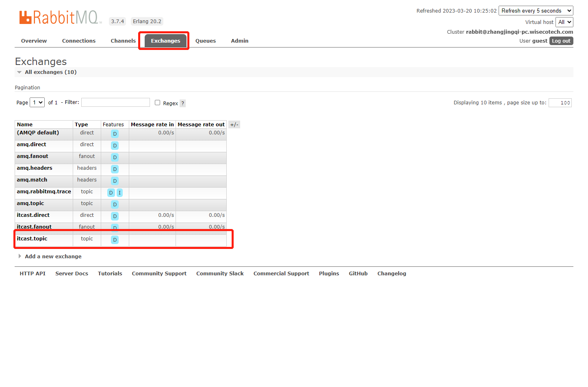Open the Queues tab
588x387 pixels.
206,41
